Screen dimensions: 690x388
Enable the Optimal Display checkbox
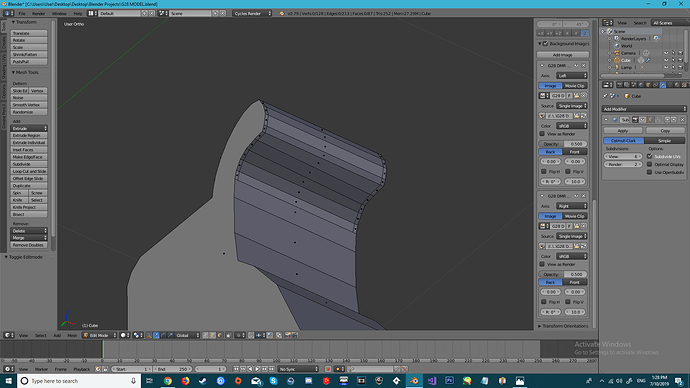tap(650, 164)
